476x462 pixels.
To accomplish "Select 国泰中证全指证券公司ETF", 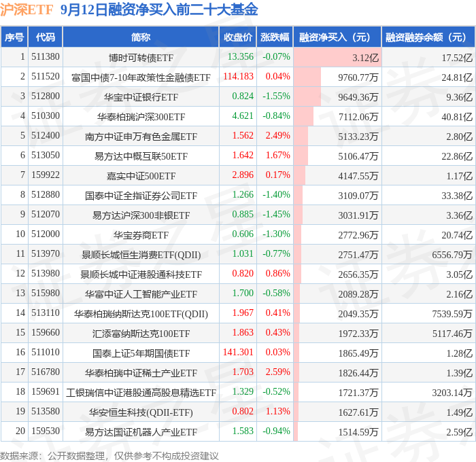I will [x=141, y=196].
